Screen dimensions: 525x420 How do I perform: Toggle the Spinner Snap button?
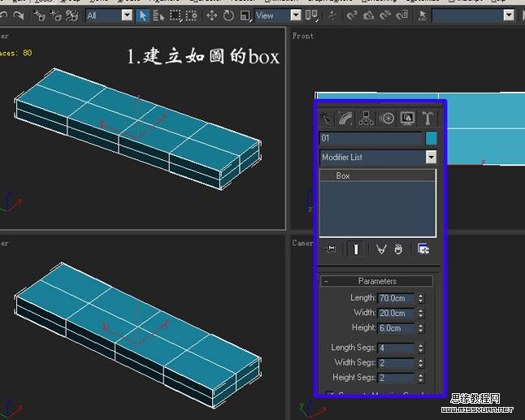(401, 15)
